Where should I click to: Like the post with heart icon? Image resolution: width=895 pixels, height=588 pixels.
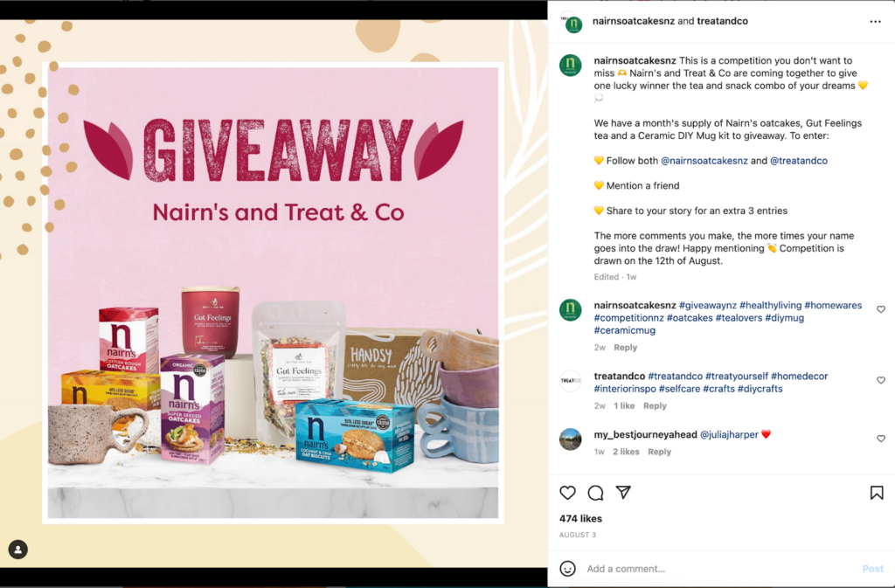[x=567, y=493]
